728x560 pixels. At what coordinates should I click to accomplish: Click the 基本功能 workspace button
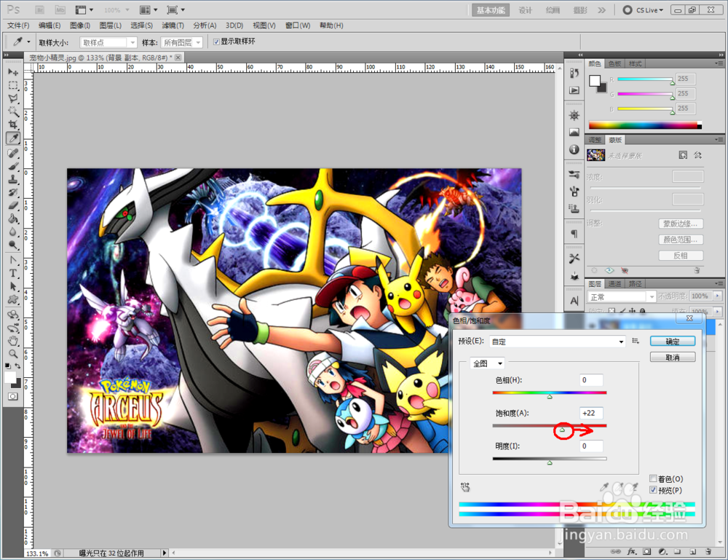coord(491,10)
